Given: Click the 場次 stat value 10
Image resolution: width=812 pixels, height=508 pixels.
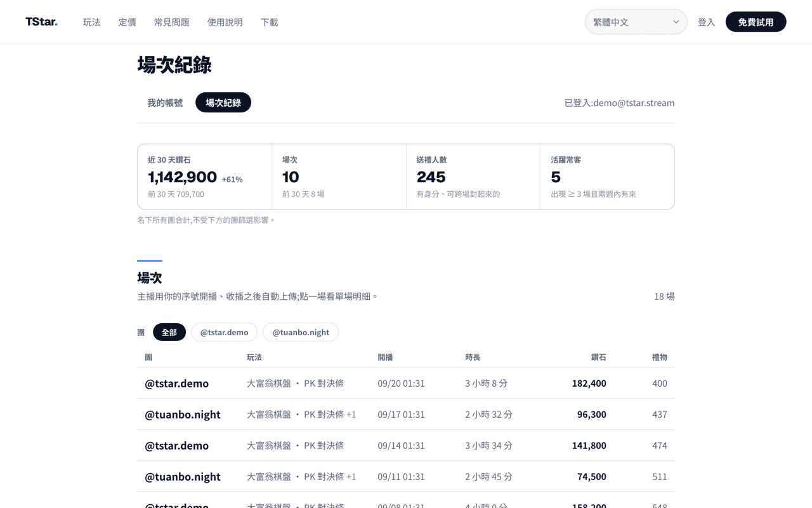Looking at the screenshot, I should coord(291,177).
